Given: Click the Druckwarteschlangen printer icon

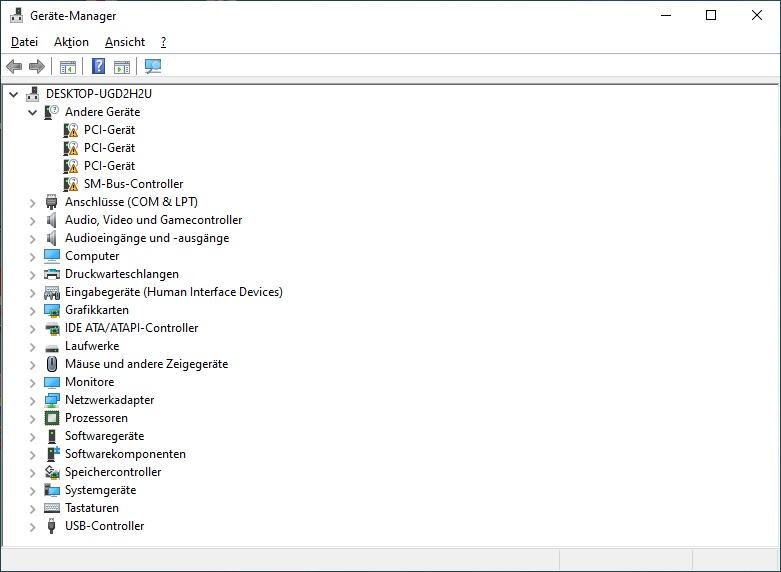Looking at the screenshot, I should click(52, 274).
